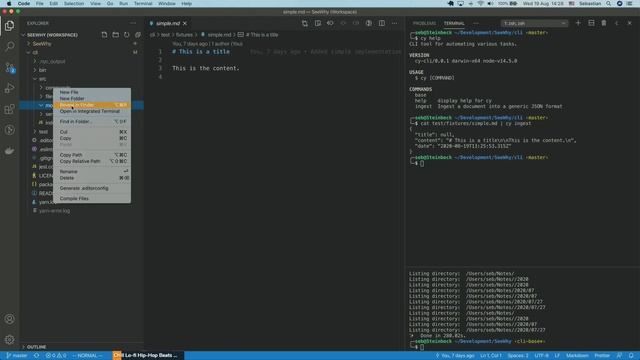Open Run and Debug view
Image resolution: width=640 pixels, height=360 pixels.
[9, 88]
